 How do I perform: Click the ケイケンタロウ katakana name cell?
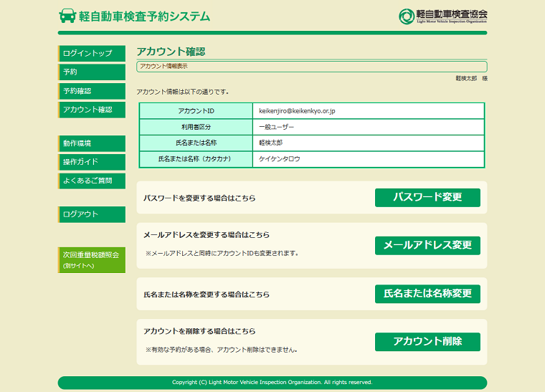(369, 159)
